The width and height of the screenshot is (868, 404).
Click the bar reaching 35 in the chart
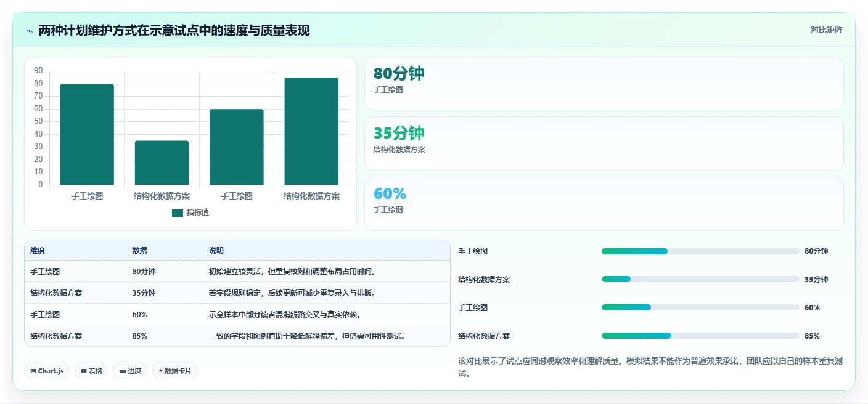[162, 163]
